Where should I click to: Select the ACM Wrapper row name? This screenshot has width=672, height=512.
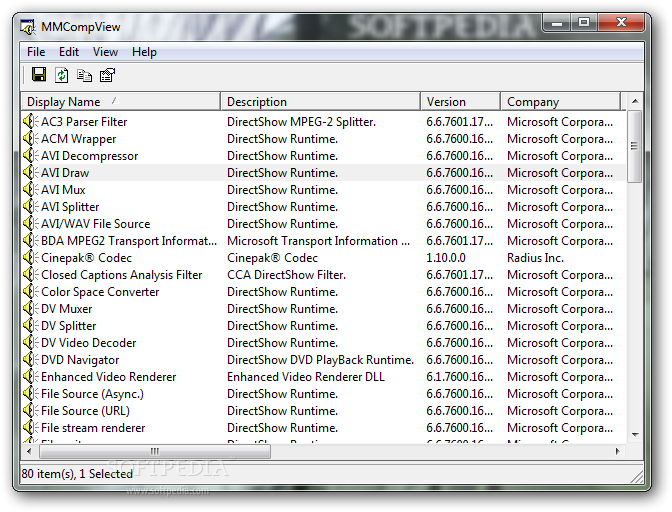pyautogui.click(x=78, y=139)
